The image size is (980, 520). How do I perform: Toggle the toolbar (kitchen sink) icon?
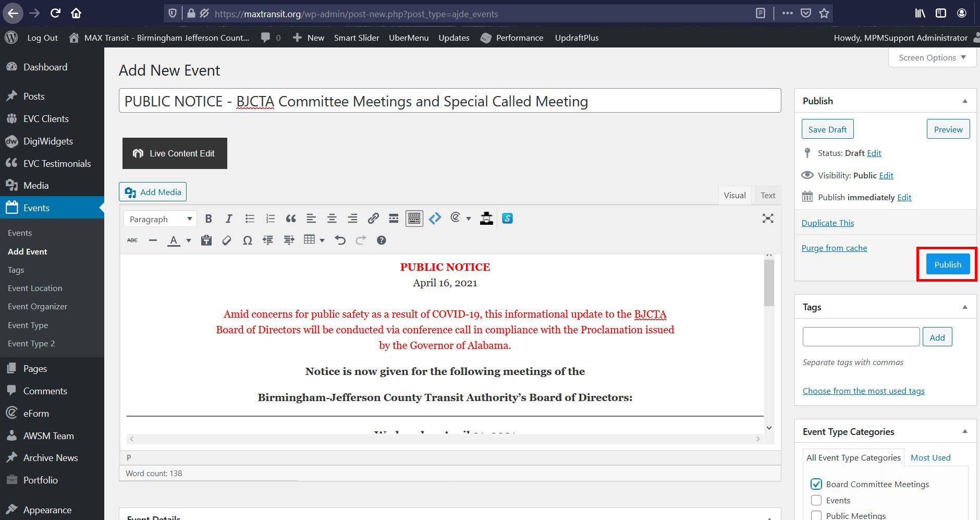(414, 219)
